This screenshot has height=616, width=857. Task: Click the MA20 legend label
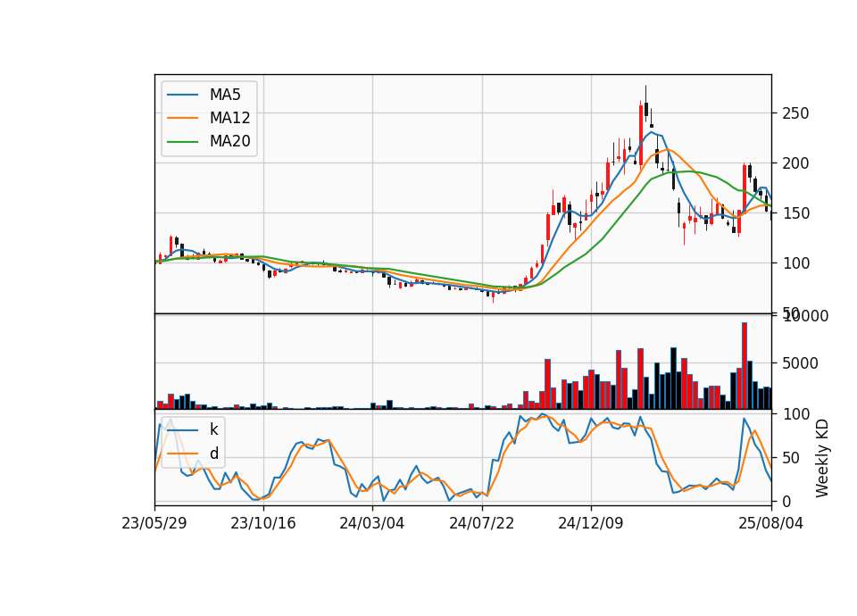(x=229, y=142)
